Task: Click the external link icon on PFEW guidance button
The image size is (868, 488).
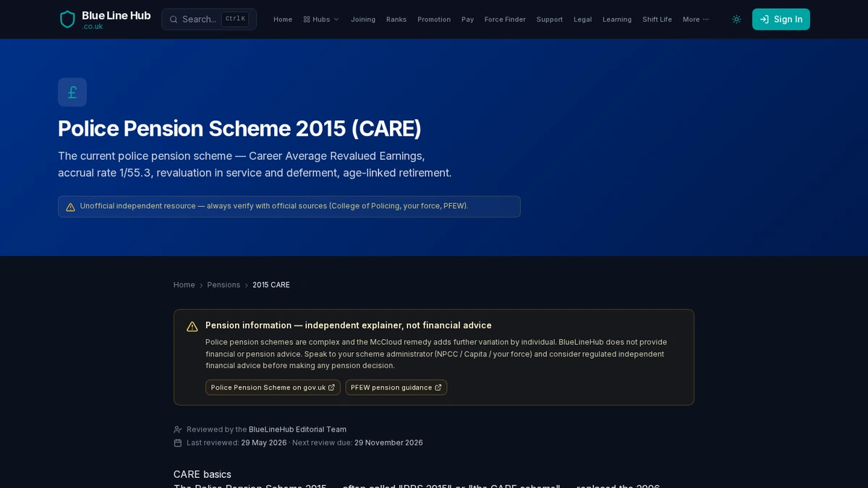Action: pyautogui.click(x=438, y=388)
